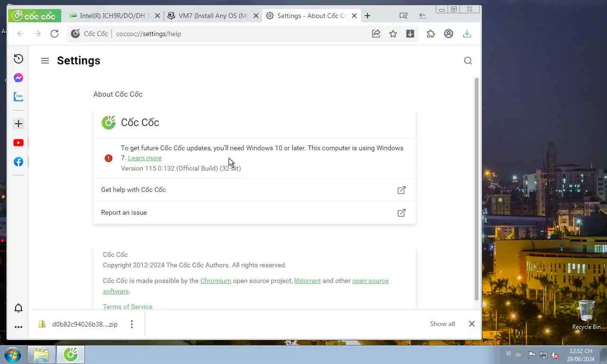The image size is (607, 364).
Task: Bookmark this page with the star icon
Action: point(393,34)
